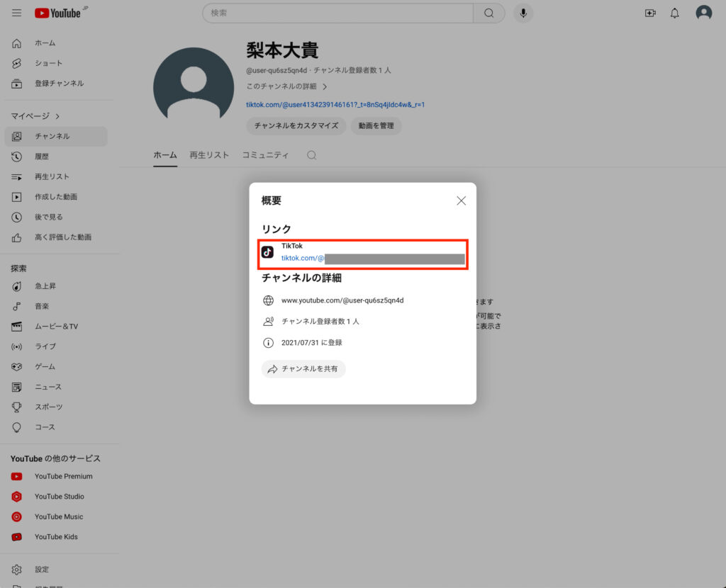Click 動画を管理 button
Screen dimensions: 726x588
click(376, 125)
